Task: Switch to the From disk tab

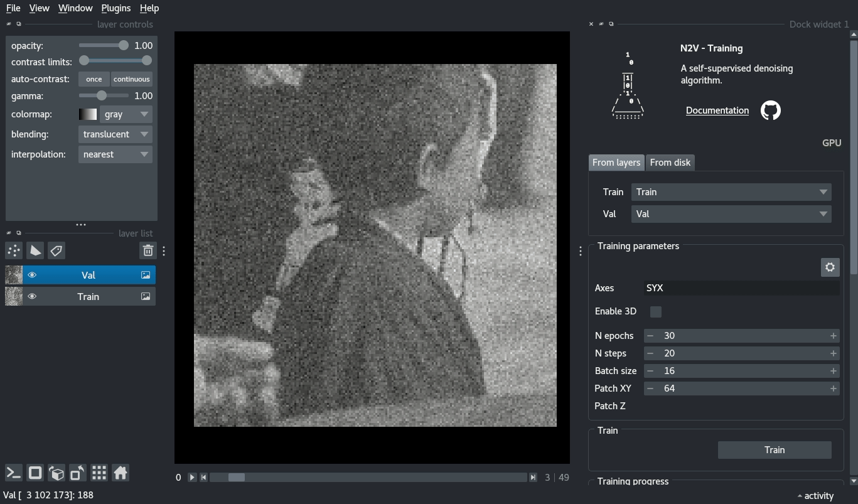Action: coord(670,163)
